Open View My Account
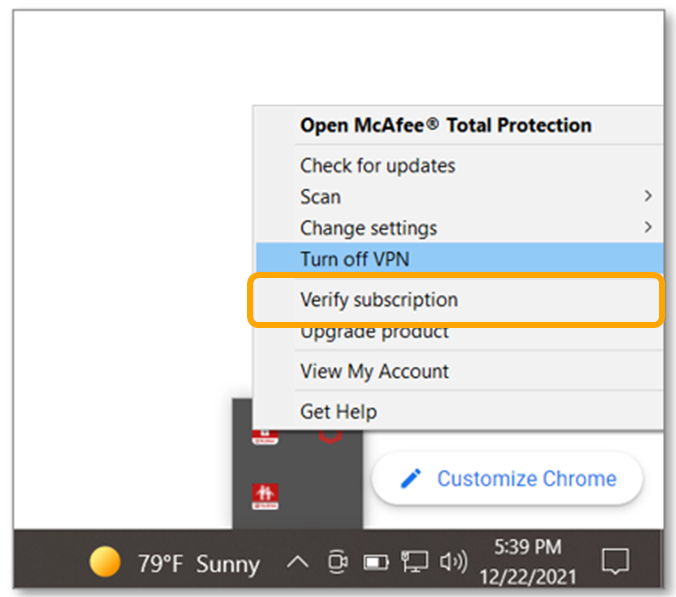Viewport: 676px width, 597px height. point(374,371)
